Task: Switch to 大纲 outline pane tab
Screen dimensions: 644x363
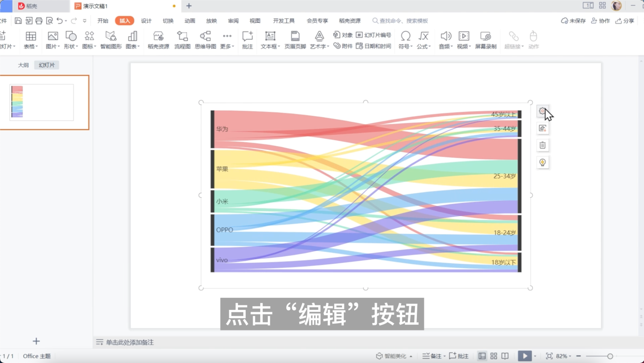Action: pos(23,65)
